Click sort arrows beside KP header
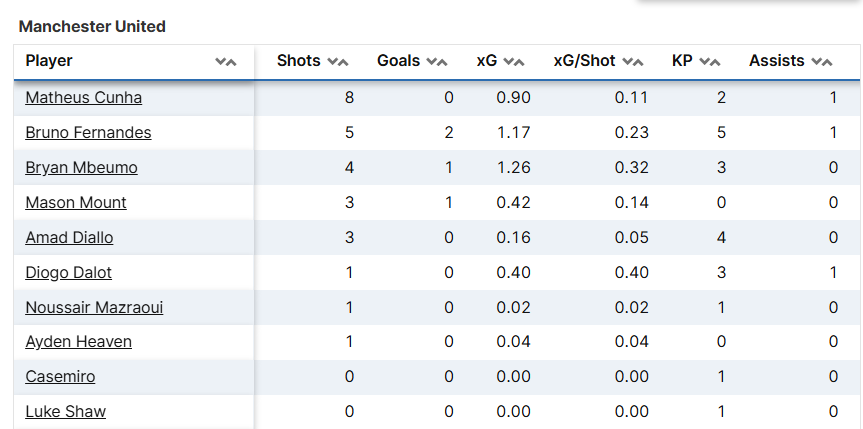 point(709,62)
